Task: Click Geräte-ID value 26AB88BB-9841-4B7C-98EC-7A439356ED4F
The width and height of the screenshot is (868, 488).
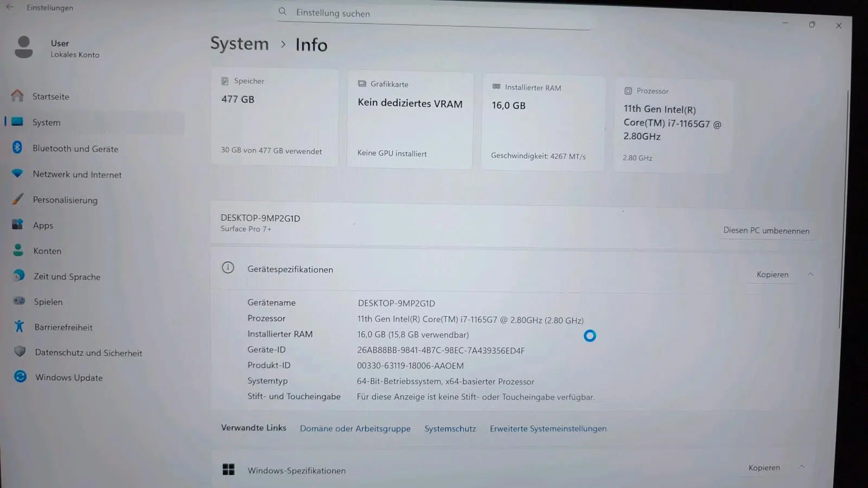Action: pos(441,350)
